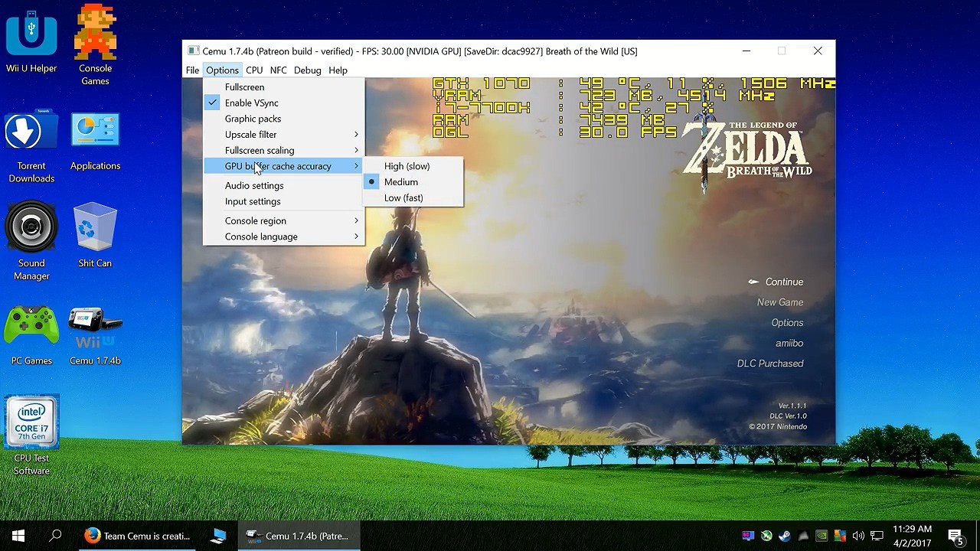Open the Steam tray icon
This screenshot has height=551, width=980.
point(785,536)
